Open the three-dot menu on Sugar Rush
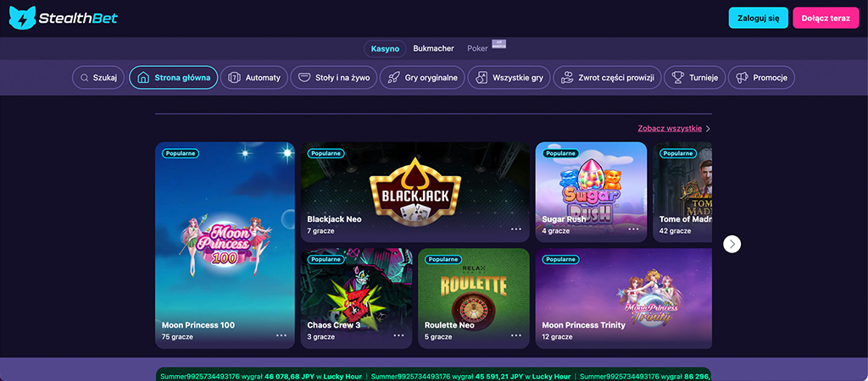This screenshot has width=868, height=381. coord(633,229)
